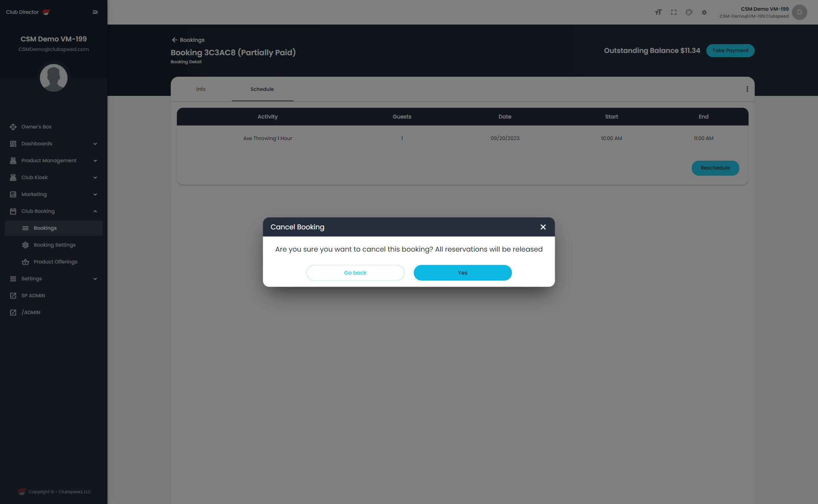Viewport: 818px width, 504px height.
Task: Collapse the sidebar with the menu icon
Action: tap(95, 12)
